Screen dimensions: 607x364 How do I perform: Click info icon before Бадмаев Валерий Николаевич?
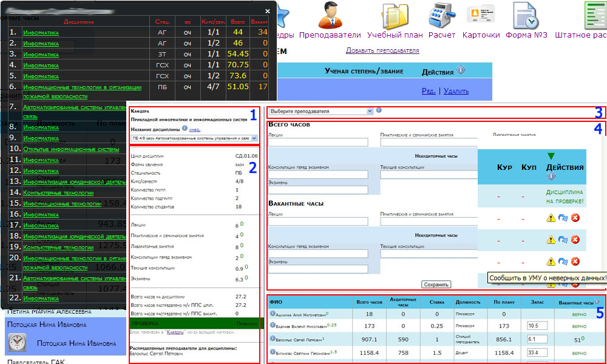[272, 325]
